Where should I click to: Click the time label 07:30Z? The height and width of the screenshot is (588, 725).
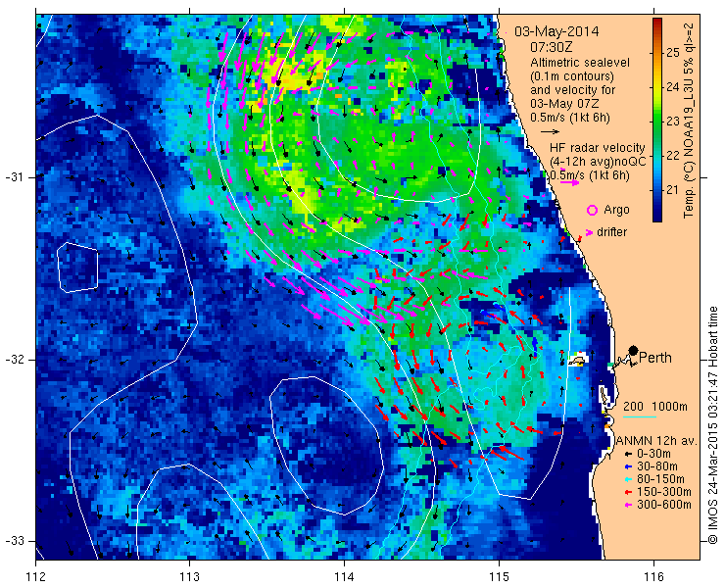pyautogui.click(x=552, y=47)
